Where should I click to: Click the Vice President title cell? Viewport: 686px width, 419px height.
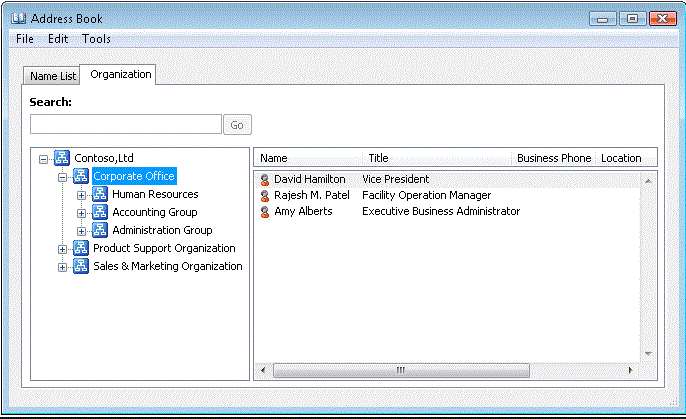pos(396,179)
